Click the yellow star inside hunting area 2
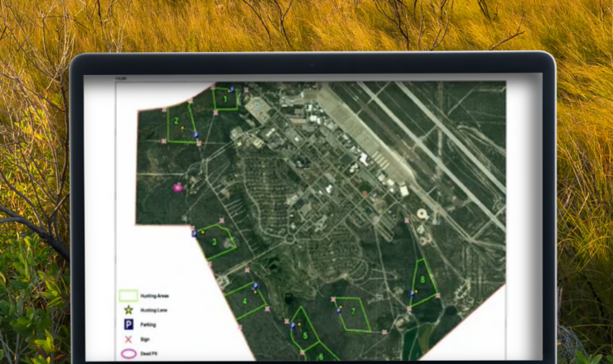Viewport: 613px width, 364px height. (182, 127)
